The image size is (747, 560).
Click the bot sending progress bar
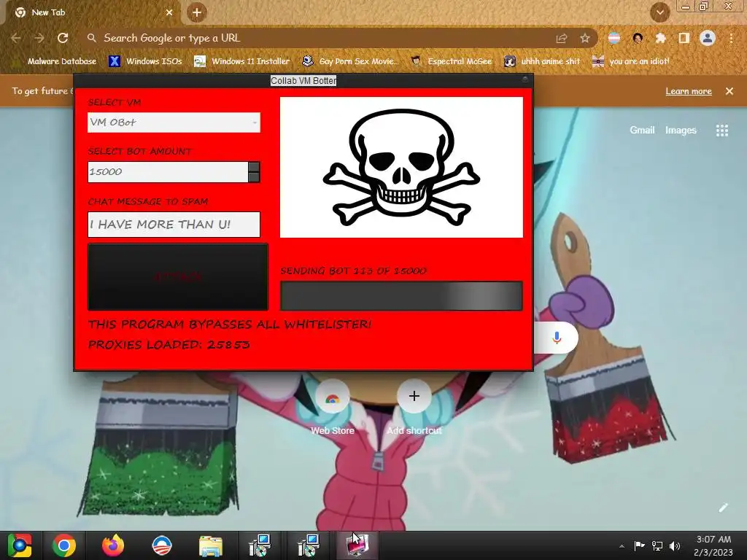(x=401, y=296)
